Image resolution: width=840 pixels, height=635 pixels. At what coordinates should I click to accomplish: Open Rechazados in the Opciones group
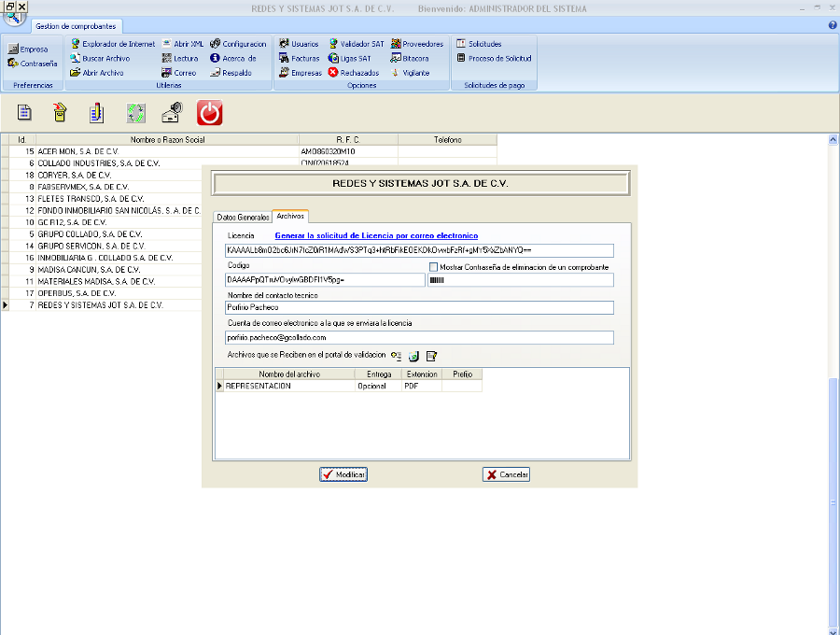tap(354, 73)
